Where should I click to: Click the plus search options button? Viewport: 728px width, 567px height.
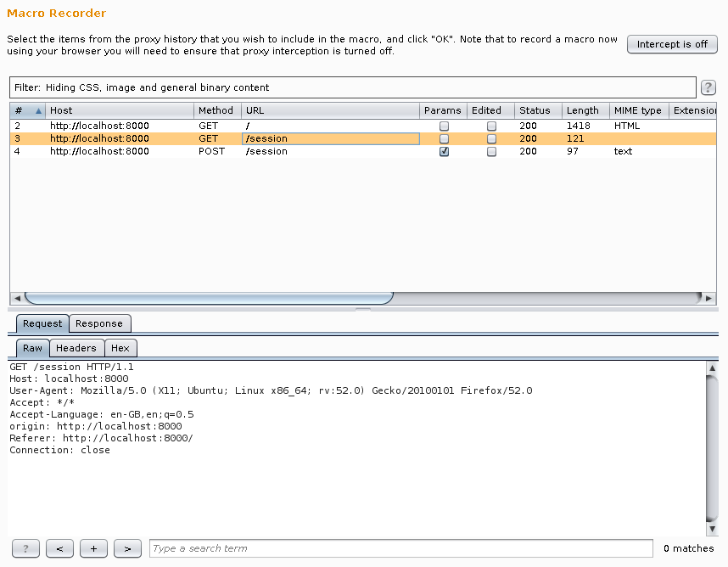(93, 548)
